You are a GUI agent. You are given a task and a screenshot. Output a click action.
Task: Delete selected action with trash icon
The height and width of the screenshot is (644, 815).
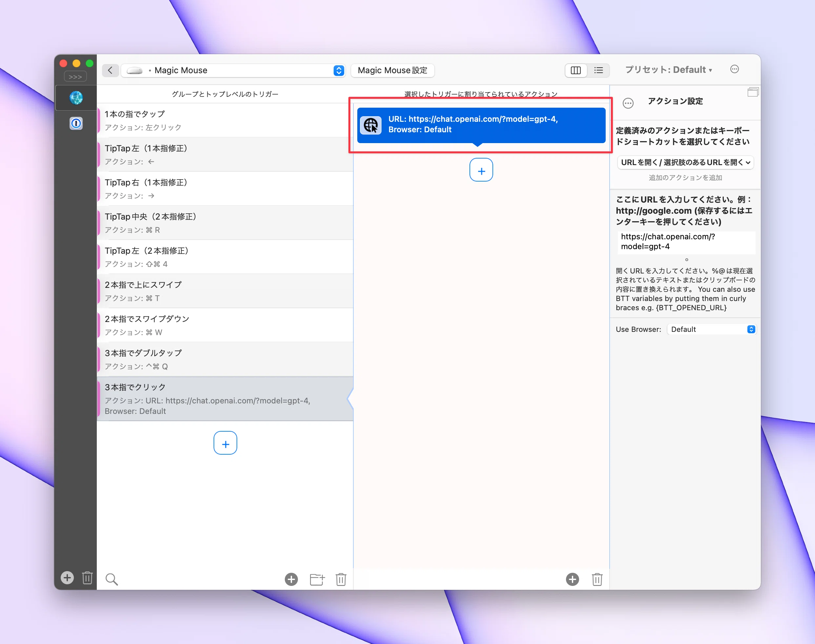597,579
